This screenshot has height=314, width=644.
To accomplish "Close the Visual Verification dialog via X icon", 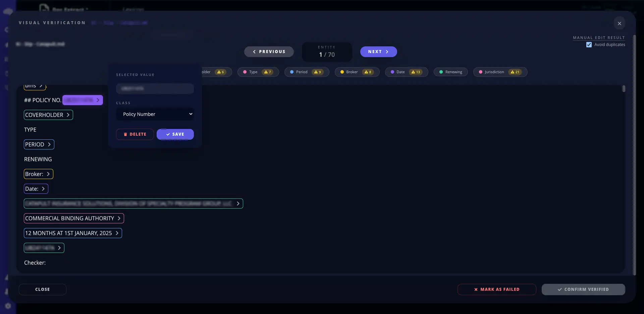I will pyautogui.click(x=619, y=23).
